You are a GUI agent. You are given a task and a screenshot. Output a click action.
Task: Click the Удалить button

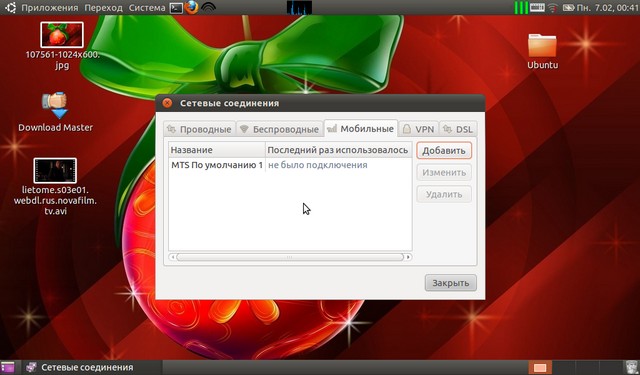(444, 194)
